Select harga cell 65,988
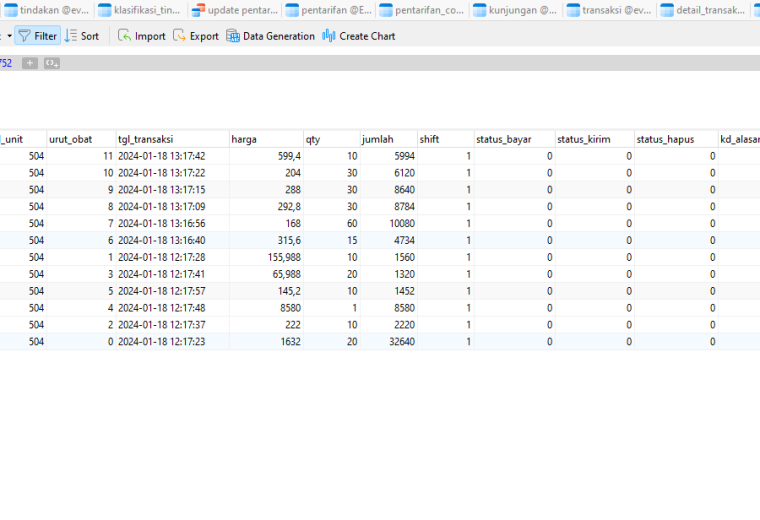 [266, 274]
